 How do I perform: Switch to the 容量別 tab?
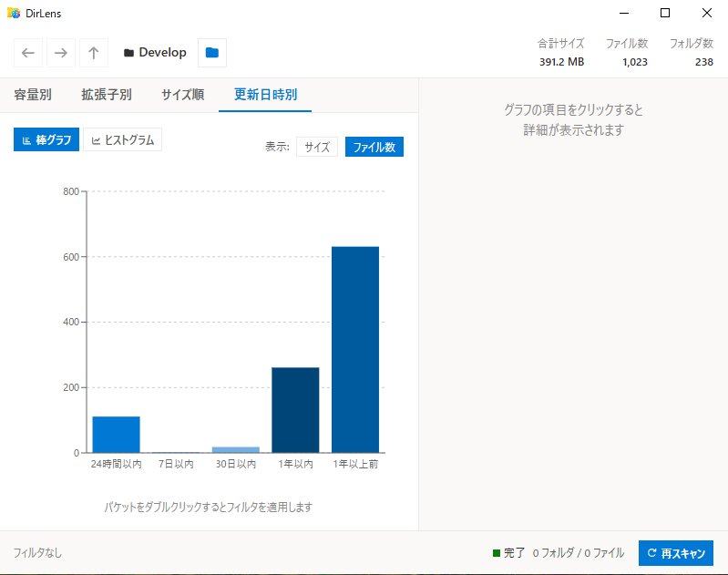[x=33, y=95]
